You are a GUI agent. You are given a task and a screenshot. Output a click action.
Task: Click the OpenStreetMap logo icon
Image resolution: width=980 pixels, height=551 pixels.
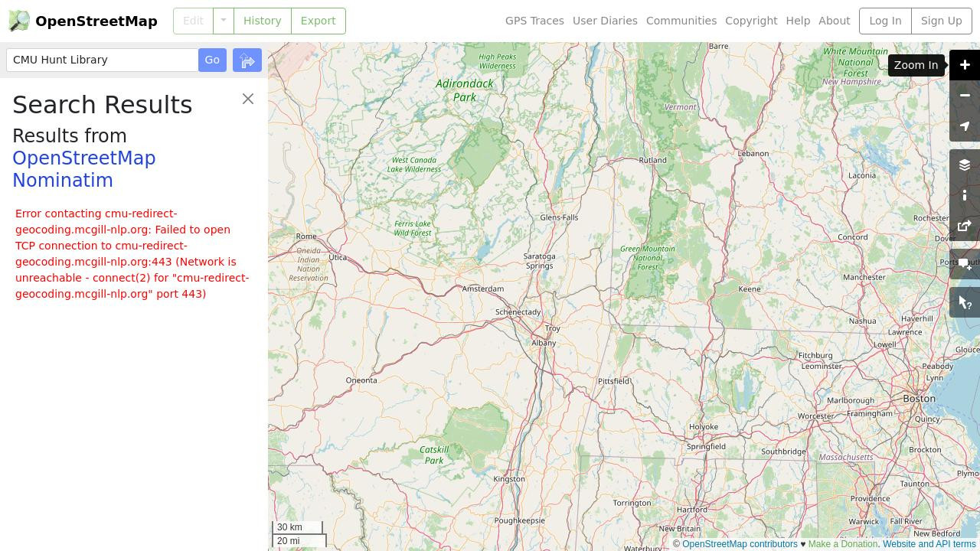tap(19, 21)
